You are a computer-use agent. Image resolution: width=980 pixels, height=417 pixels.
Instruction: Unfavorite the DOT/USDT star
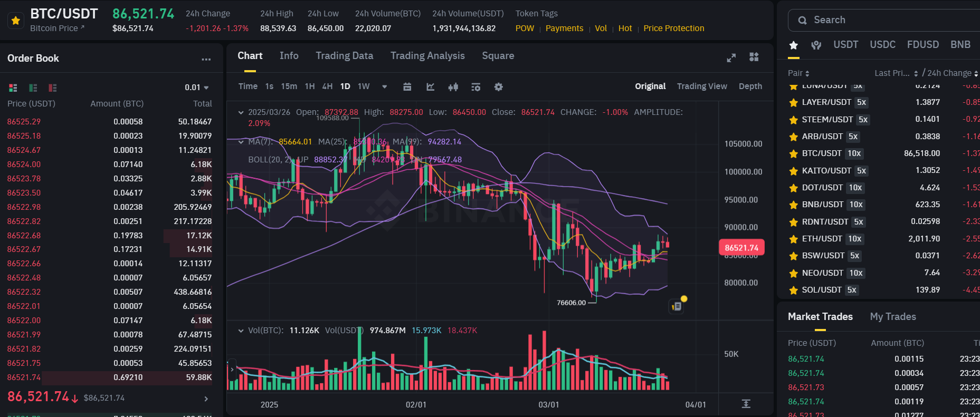(x=793, y=188)
